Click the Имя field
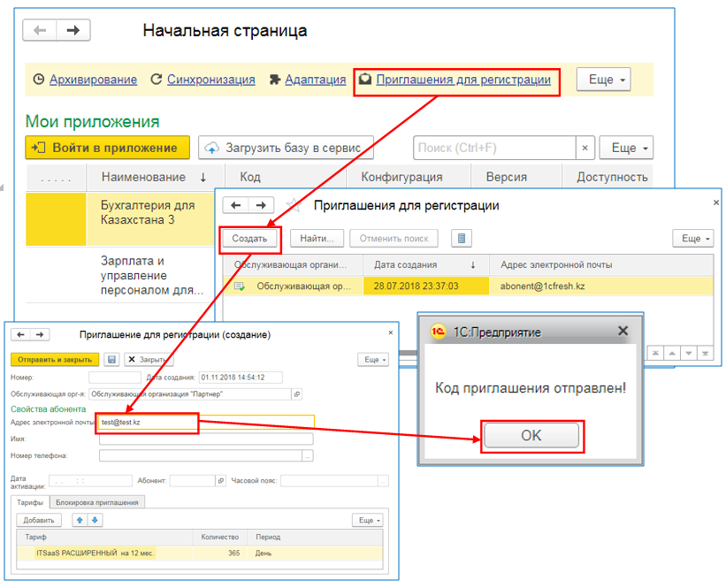726x588 pixels. [x=206, y=439]
